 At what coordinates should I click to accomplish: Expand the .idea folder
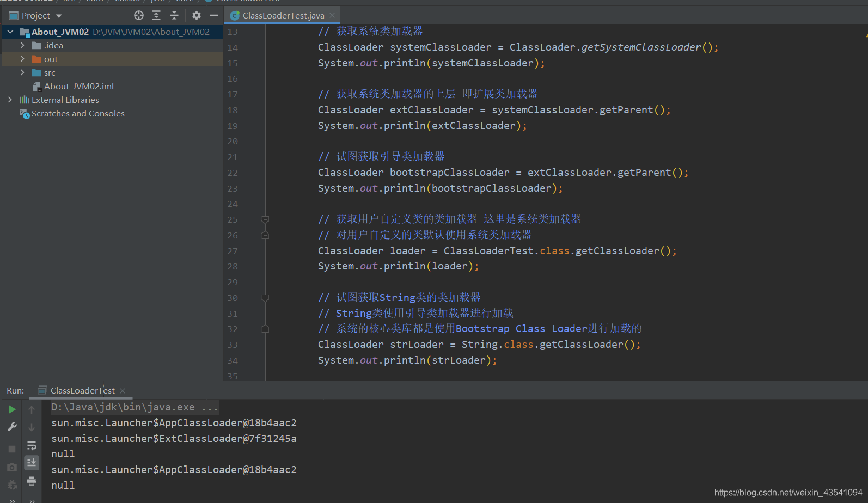click(x=22, y=45)
